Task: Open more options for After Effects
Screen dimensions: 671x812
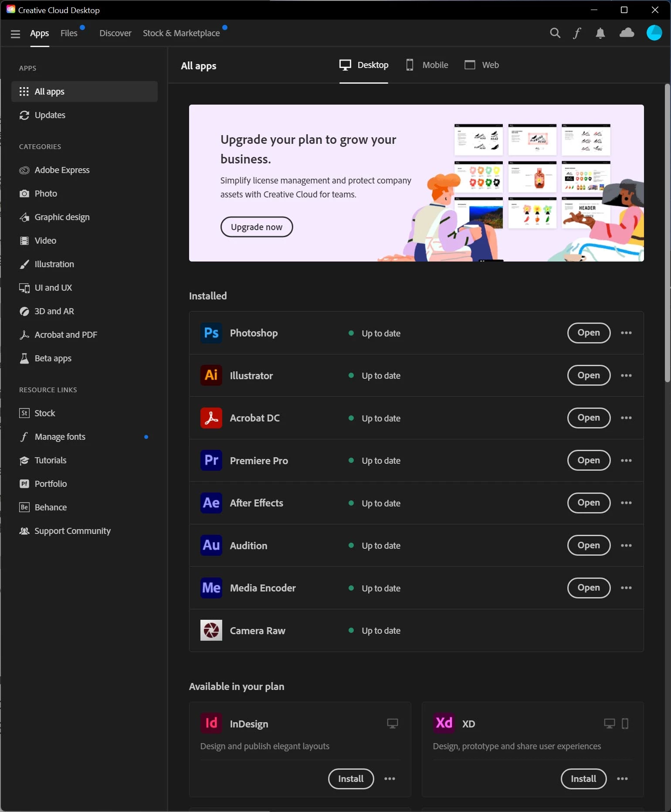Action: [626, 503]
